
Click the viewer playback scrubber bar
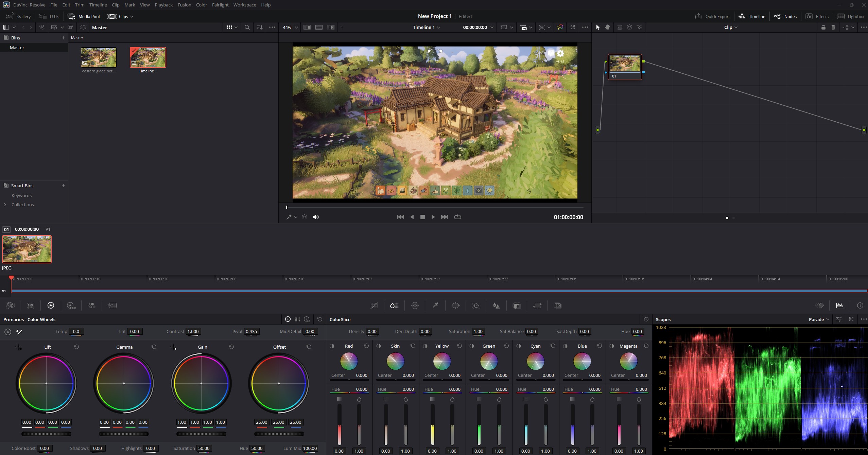click(435, 207)
